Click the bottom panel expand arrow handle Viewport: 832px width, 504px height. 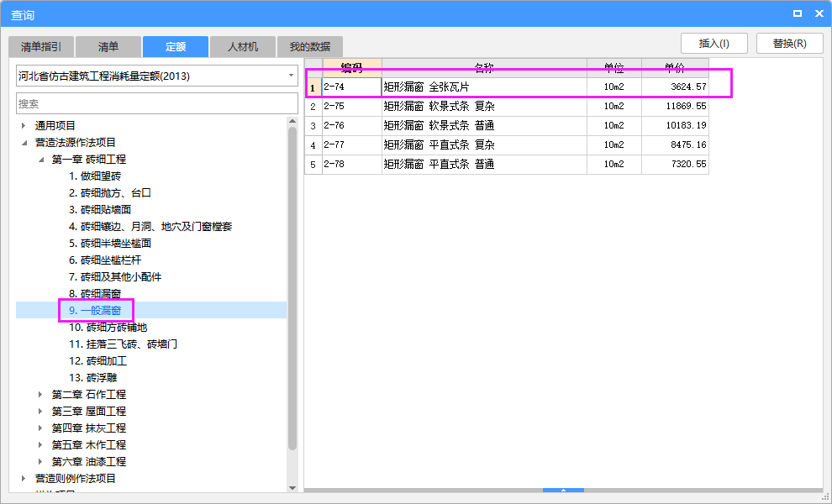pyautogui.click(x=564, y=491)
